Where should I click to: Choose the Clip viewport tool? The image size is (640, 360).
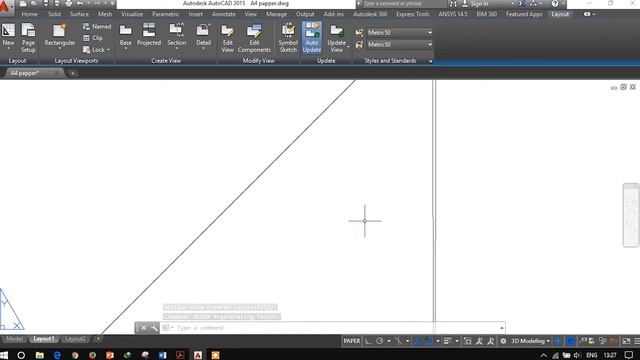click(x=93, y=38)
